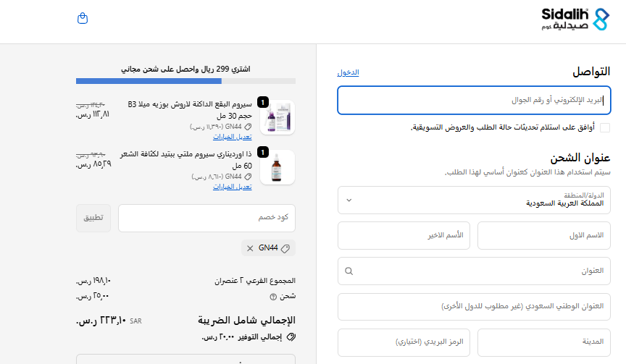Open the shopping bag cart icon
This screenshot has width=626, height=364.
click(x=83, y=18)
